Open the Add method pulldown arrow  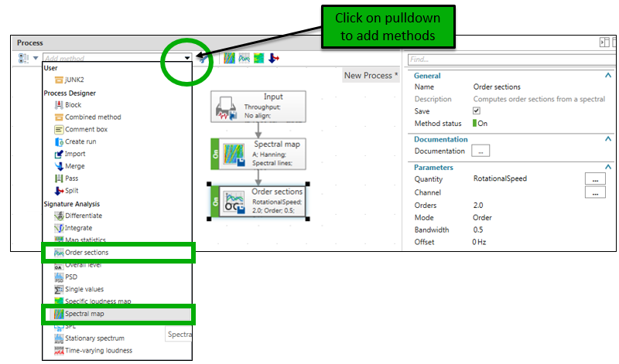[x=187, y=58]
